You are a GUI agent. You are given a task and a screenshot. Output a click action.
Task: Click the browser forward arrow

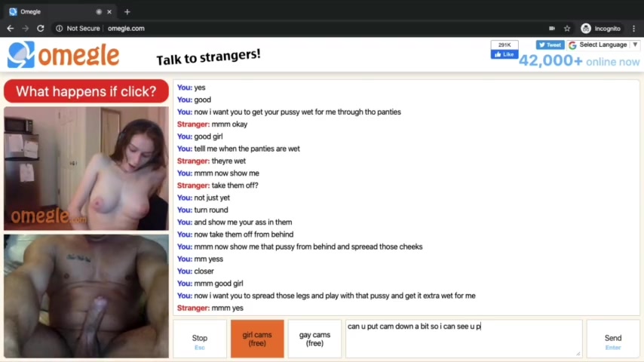tap(26, 29)
